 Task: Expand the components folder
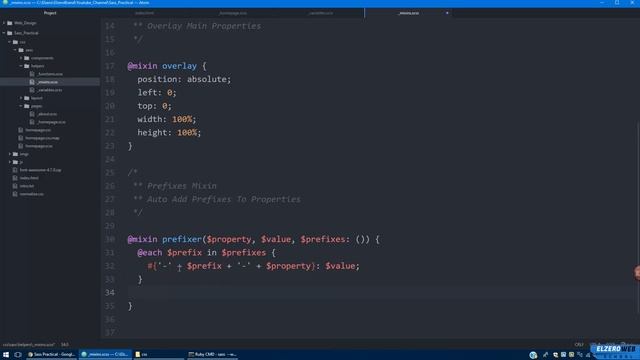(x=21, y=58)
